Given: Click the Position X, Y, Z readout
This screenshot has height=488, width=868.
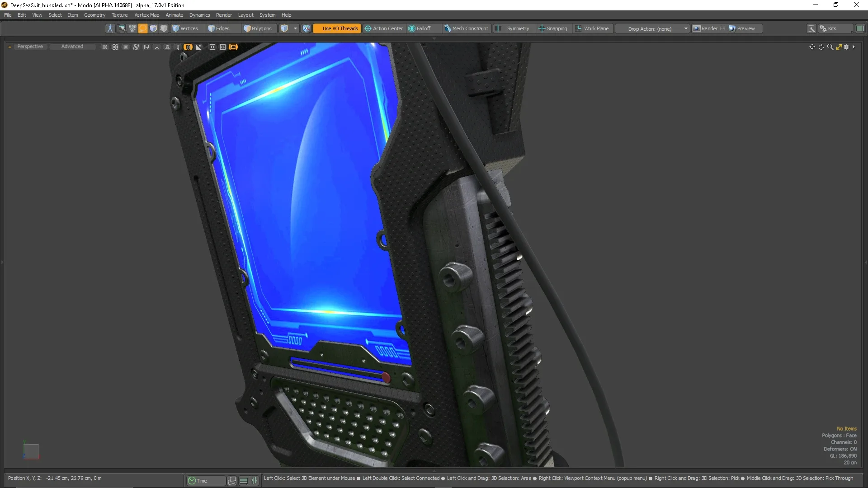Looking at the screenshot, I should [55, 478].
